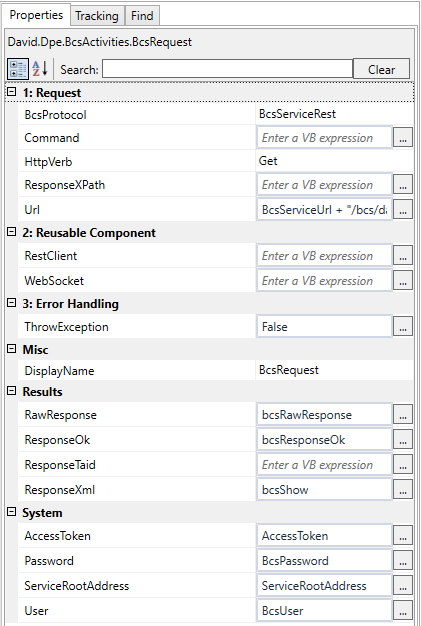Open expression editor for Command property
421x626 pixels.
coord(403,138)
